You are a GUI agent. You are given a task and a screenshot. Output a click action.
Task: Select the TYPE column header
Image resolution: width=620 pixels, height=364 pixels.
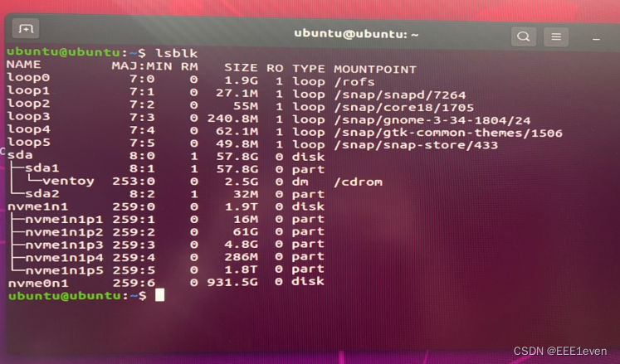(309, 69)
